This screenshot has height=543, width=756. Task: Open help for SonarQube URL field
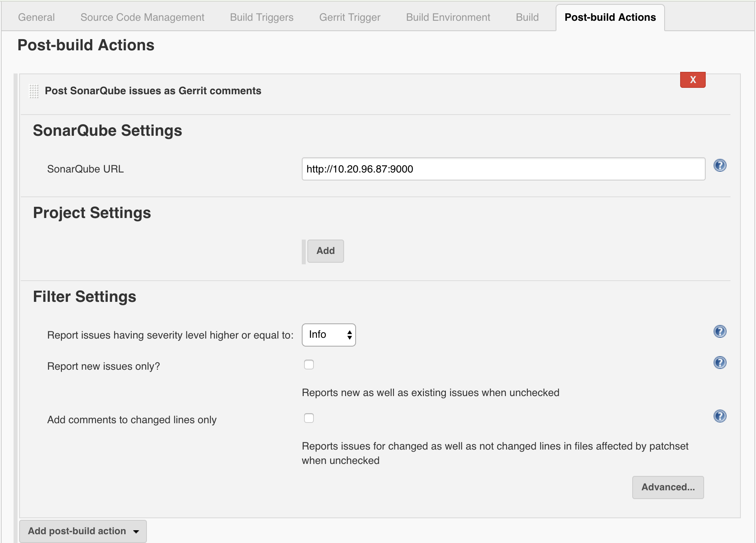[720, 165]
